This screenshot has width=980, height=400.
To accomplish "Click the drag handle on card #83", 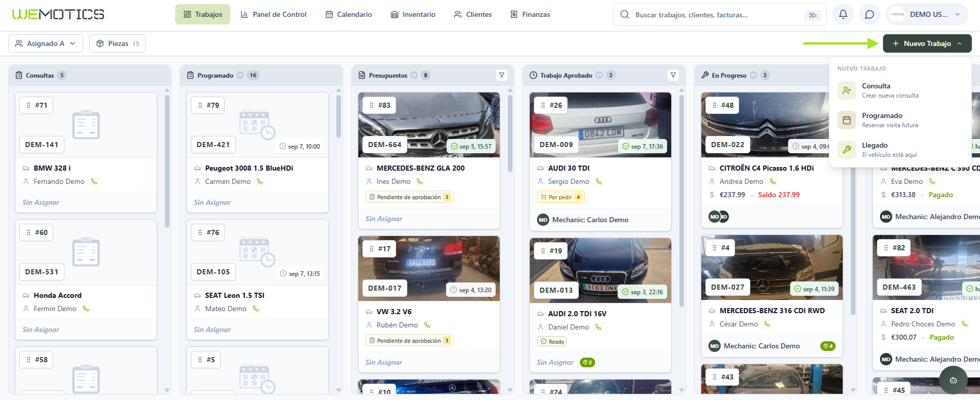I will (372, 105).
